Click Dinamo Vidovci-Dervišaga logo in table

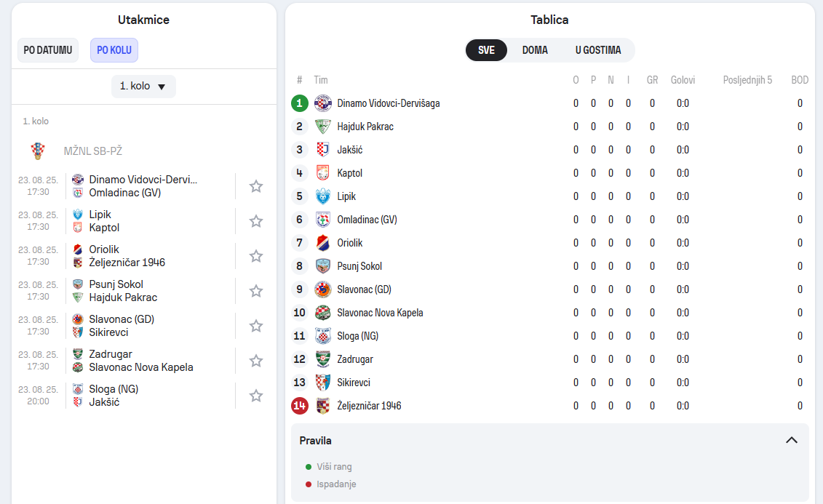323,103
